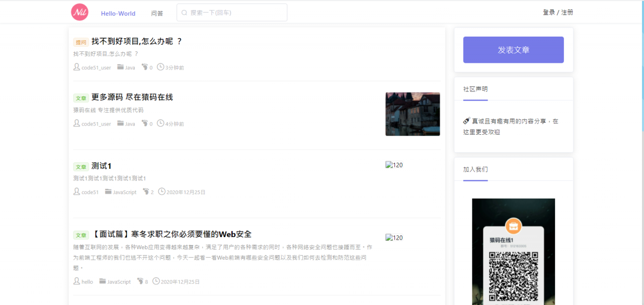644x305 pixels.
Task: Select clock icon beside 3分钟前
Action: 160,67
